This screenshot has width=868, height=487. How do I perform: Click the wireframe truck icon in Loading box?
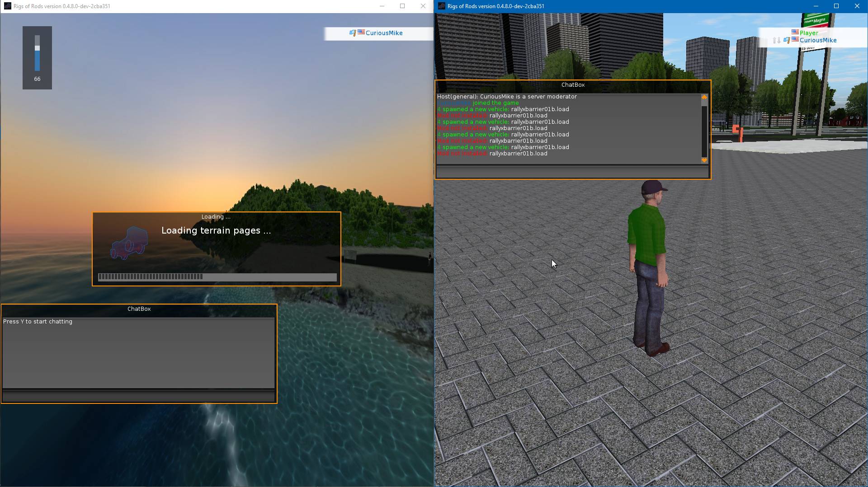point(129,243)
